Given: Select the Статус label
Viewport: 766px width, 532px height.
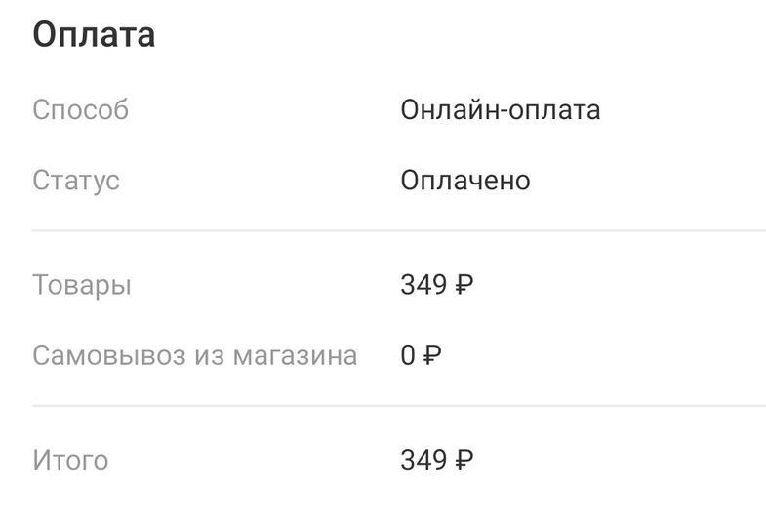Looking at the screenshot, I should tap(76, 181).
